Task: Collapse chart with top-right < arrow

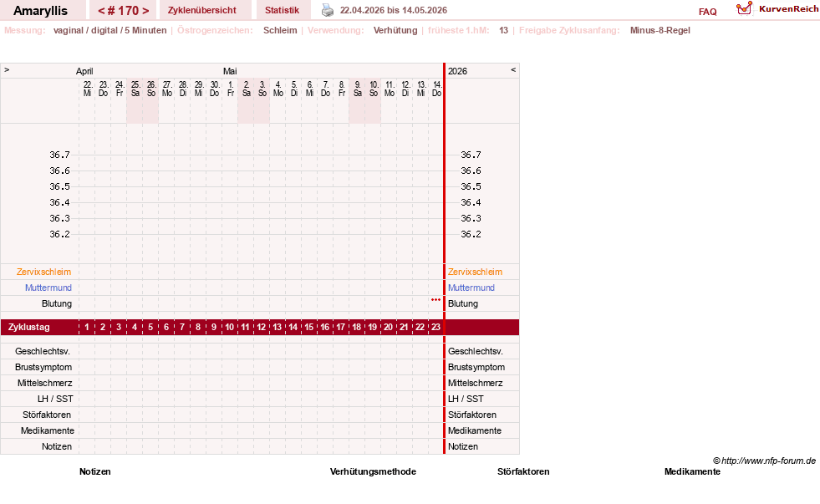Action: (x=513, y=69)
